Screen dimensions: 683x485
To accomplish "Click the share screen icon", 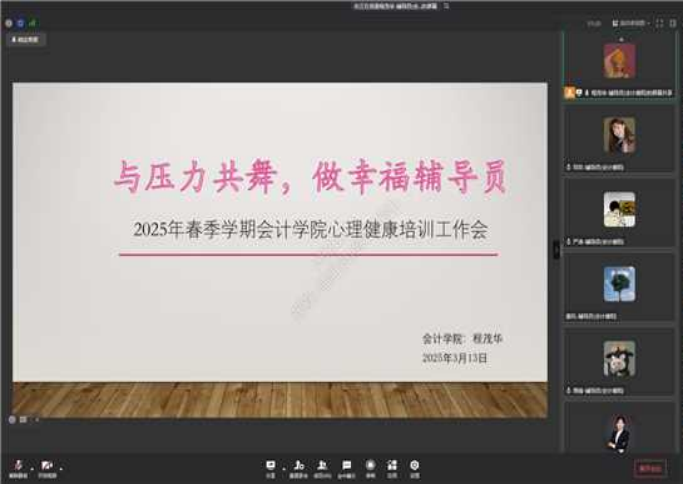I will pyautogui.click(x=271, y=466).
